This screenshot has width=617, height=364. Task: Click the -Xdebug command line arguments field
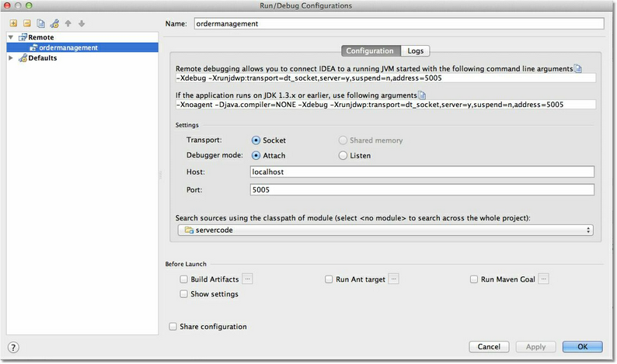click(385, 78)
